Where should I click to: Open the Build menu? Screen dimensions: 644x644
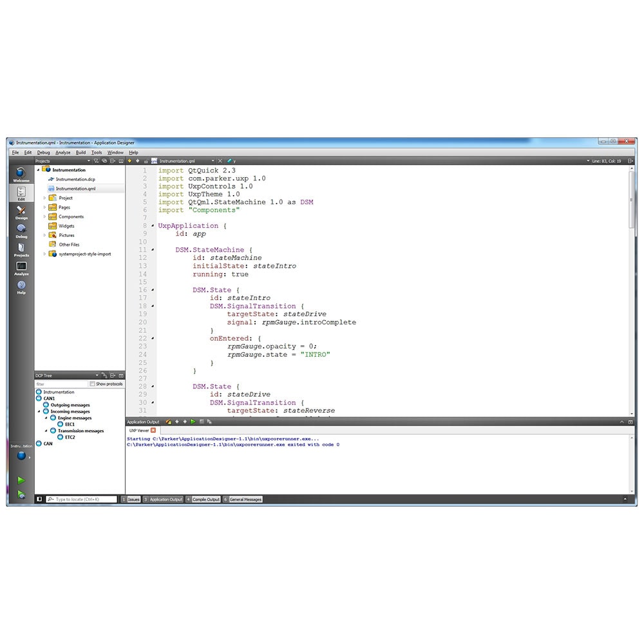coord(80,153)
